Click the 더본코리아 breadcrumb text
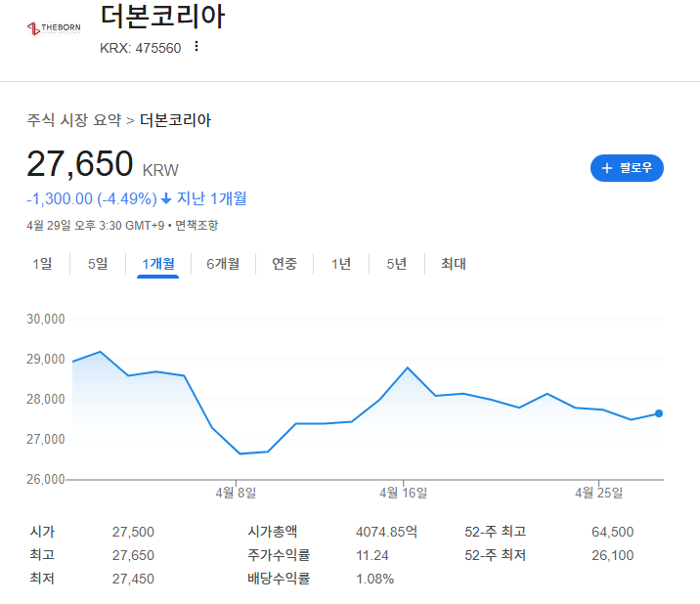The height and width of the screenshot is (604, 700). 175,120
